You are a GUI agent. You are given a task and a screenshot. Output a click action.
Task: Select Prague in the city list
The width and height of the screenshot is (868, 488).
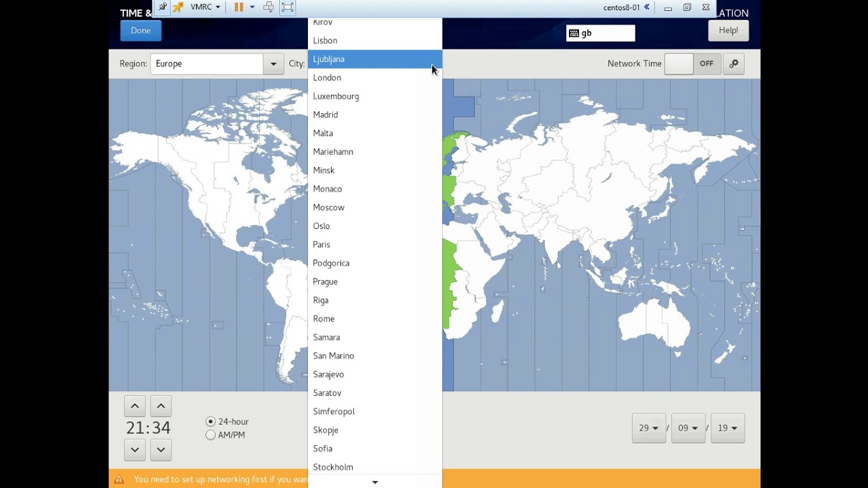pyautogui.click(x=375, y=282)
